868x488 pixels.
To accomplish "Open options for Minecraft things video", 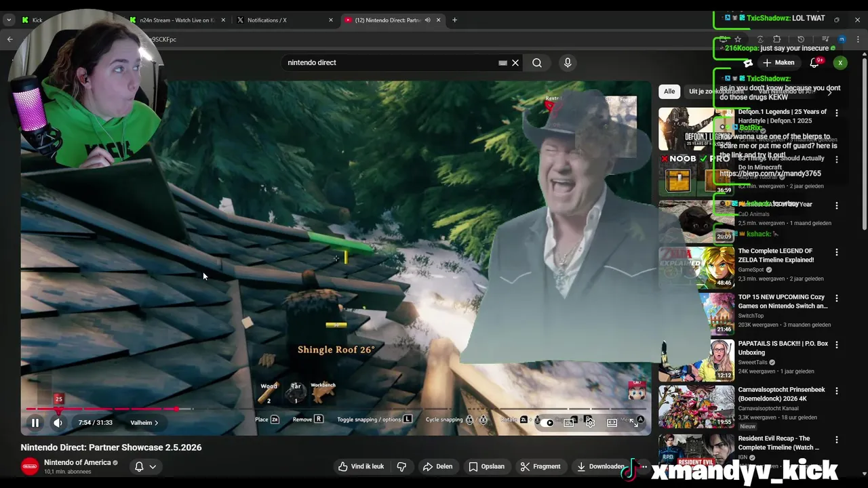I will tap(836, 159).
